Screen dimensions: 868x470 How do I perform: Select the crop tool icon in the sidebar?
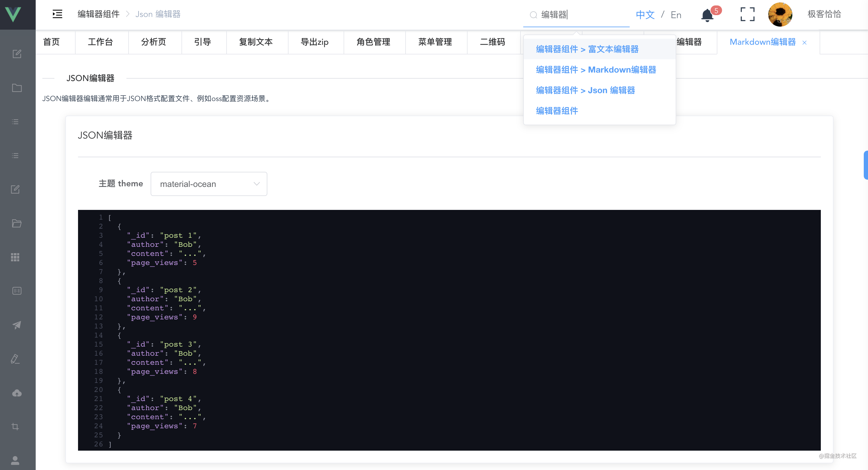pos(15,426)
